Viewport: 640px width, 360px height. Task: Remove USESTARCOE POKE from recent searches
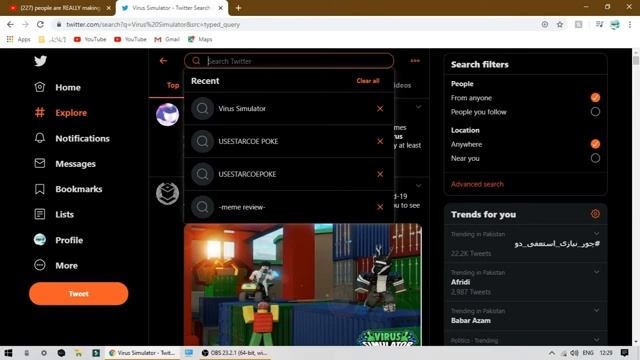point(380,141)
